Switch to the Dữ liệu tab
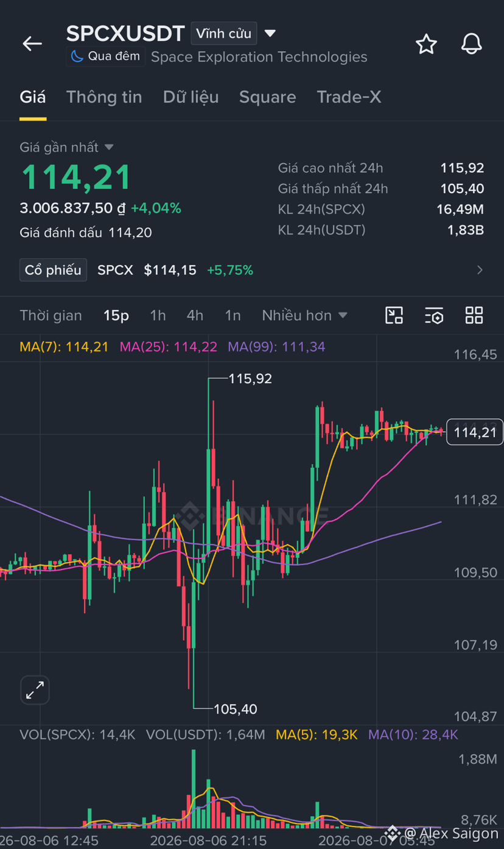Image resolution: width=504 pixels, height=849 pixels. point(191,97)
